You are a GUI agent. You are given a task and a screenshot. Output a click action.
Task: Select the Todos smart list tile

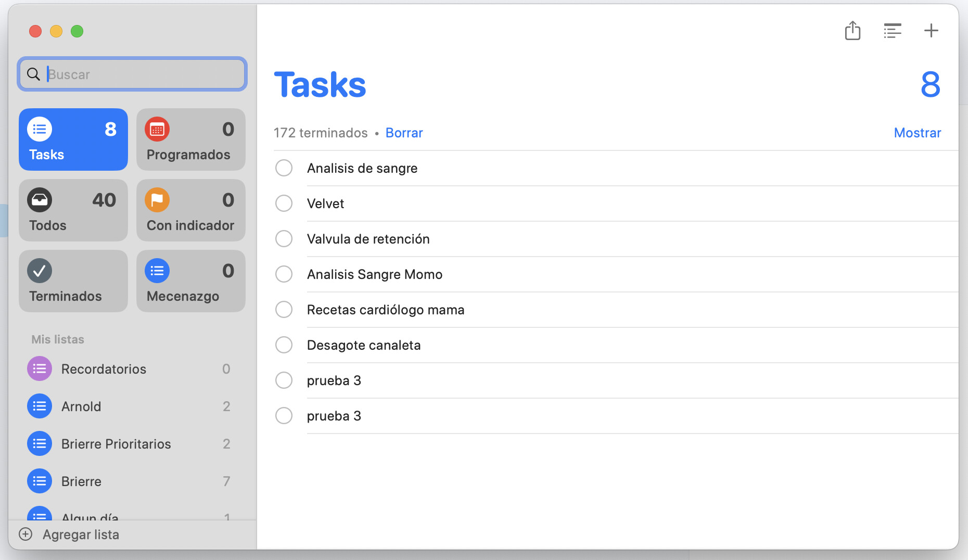[x=73, y=210]
